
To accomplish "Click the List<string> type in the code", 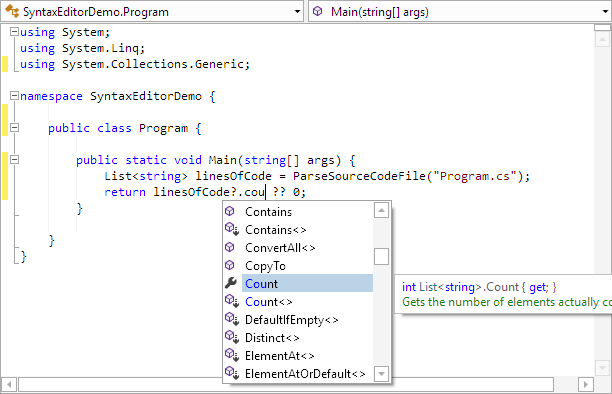I will tap(146, 176).
